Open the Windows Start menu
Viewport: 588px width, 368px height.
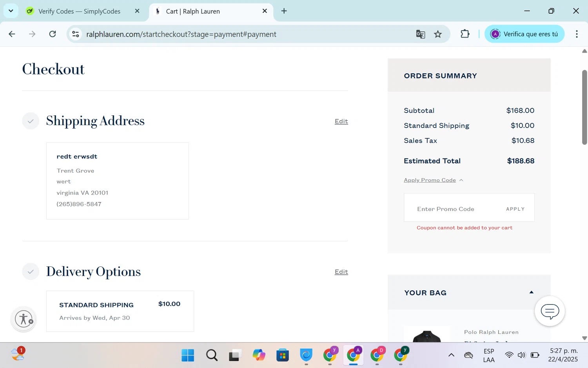click(x=188, y=355)
